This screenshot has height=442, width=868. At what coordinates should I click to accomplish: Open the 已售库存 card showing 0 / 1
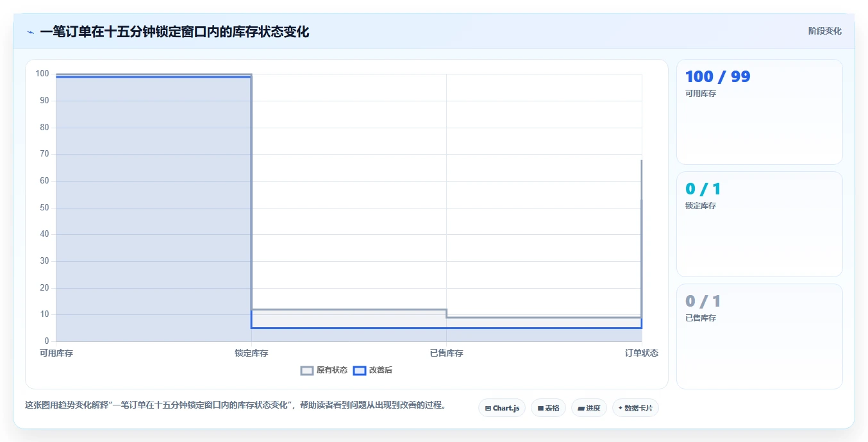pos(759,336)
